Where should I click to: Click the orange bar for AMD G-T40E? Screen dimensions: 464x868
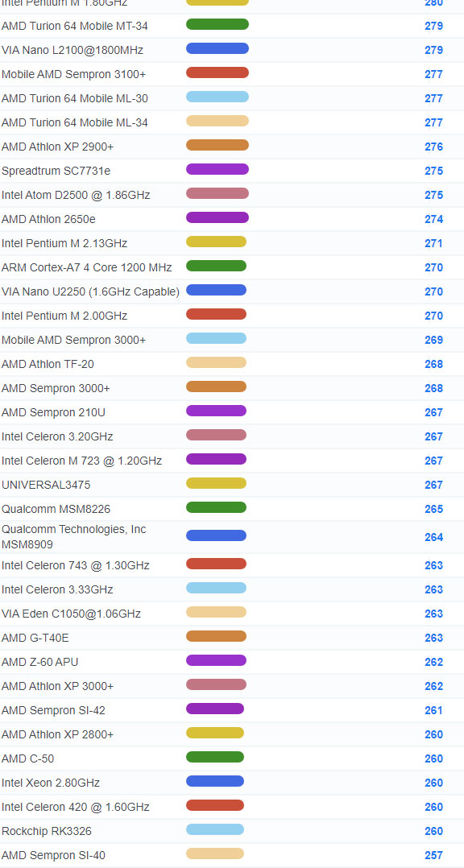point(217,636)
